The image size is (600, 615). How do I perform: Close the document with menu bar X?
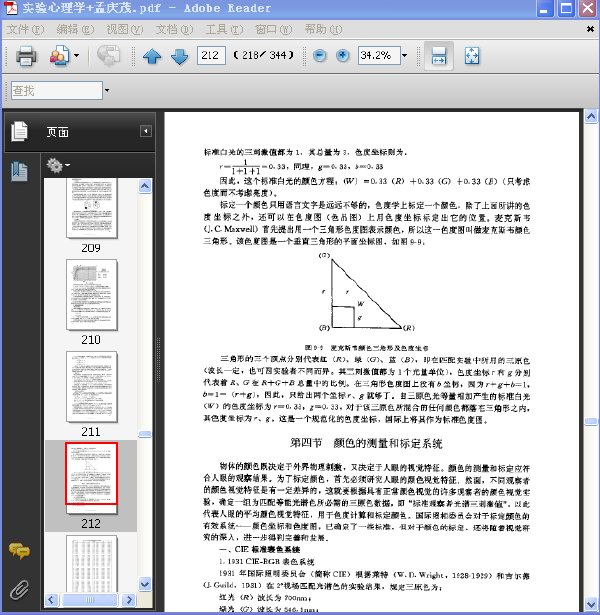click(x=590, y=29)
